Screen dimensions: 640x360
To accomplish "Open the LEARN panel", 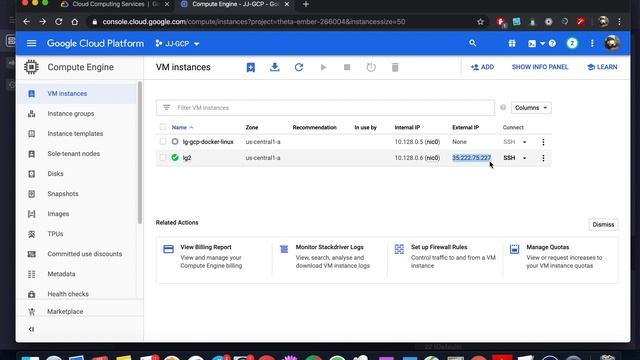I will 602,67.
